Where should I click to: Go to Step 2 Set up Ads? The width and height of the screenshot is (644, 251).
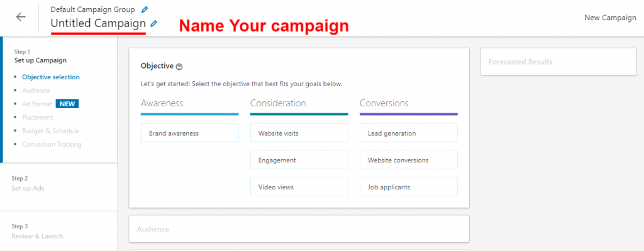coord(28,183)
